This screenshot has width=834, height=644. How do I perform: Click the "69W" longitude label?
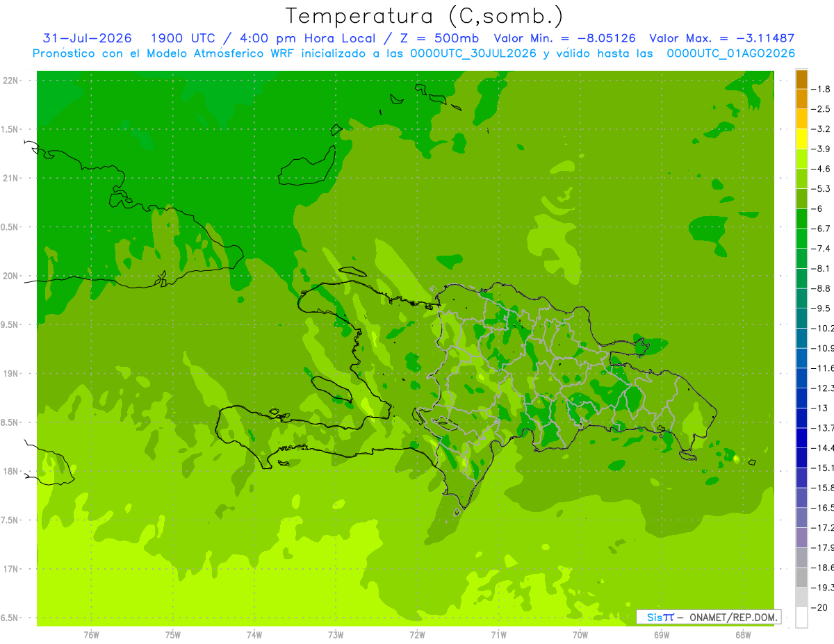pos(661,634)
